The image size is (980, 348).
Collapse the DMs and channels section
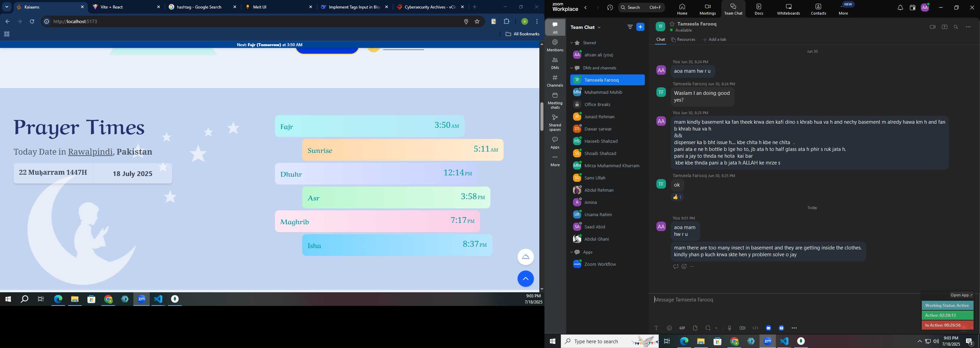571,68
